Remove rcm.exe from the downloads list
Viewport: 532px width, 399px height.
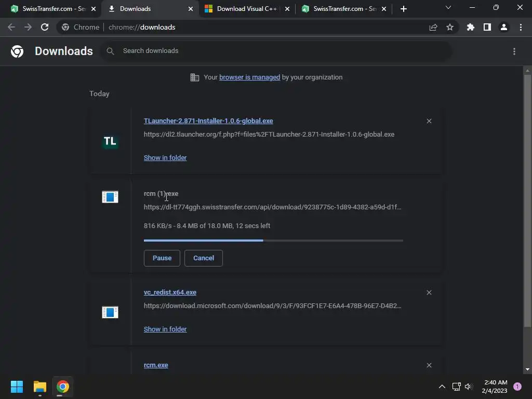[429, 365]
